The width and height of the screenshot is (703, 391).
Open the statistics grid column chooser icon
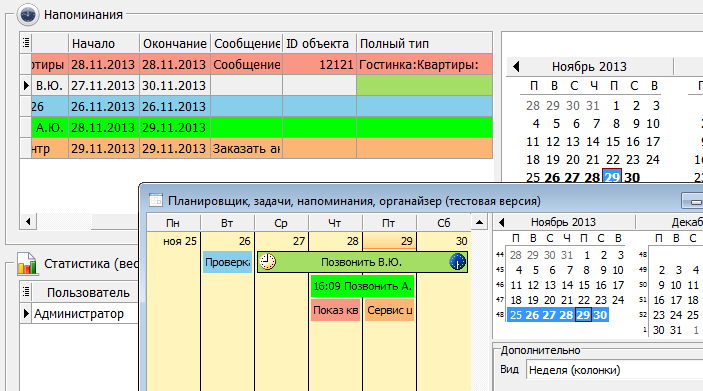point(26,292)
